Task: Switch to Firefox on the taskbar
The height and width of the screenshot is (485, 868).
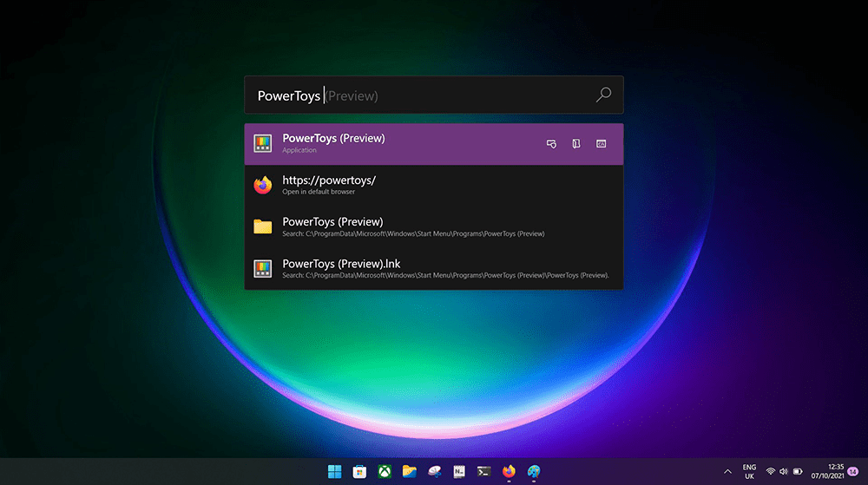Action: pos(509,471)
